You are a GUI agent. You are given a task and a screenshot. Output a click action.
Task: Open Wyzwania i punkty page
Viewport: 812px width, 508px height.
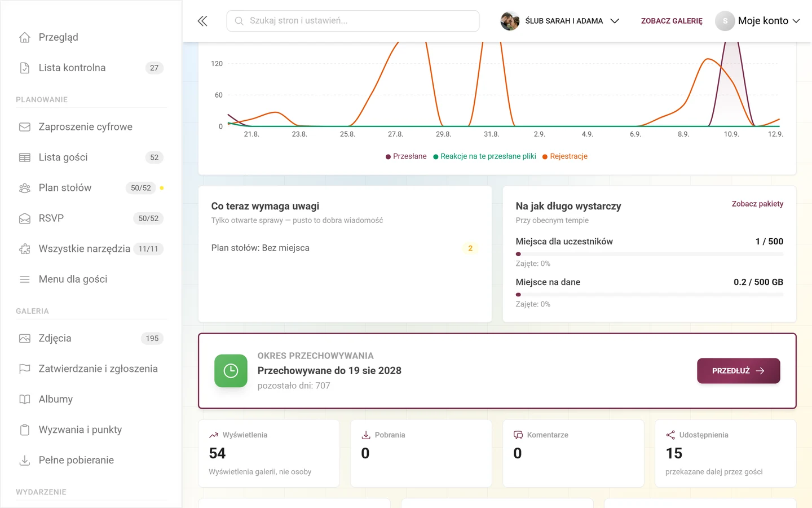pyautogui.click(x=91, y=430)
